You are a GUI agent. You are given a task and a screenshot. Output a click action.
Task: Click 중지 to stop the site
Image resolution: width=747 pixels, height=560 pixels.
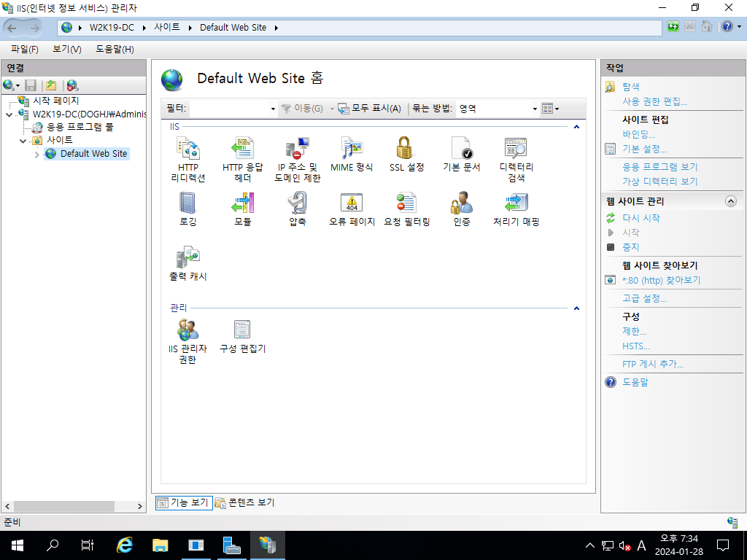coord(631,248)
